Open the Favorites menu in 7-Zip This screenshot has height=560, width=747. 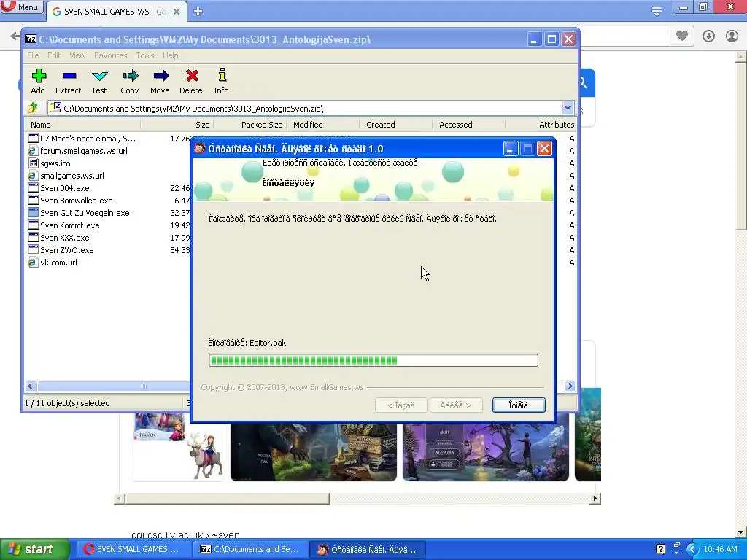111,55
